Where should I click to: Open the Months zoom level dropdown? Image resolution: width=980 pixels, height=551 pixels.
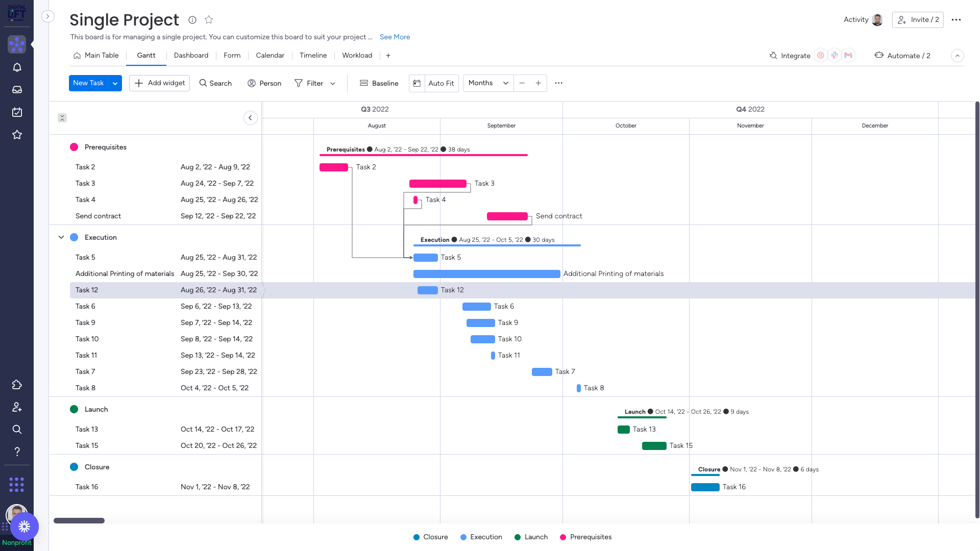click(x=487, y=83)
